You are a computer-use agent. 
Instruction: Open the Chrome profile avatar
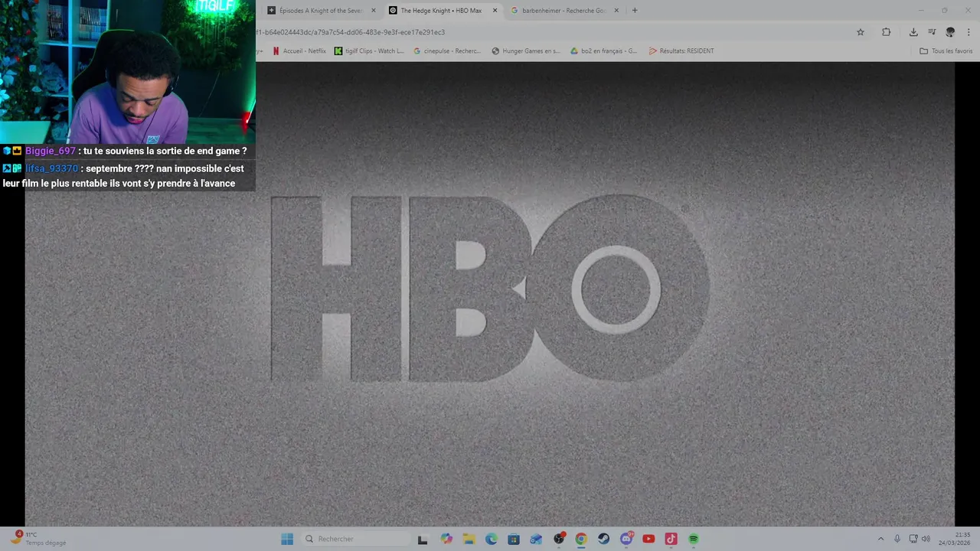click(x=950, y=32)
